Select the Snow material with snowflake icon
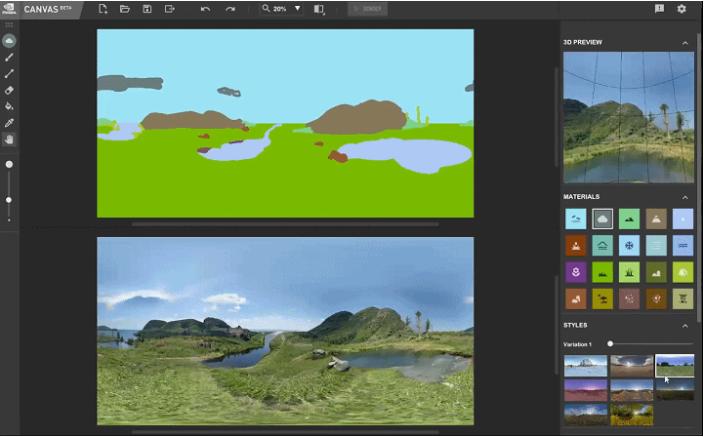Screen dimensions: 704x437 (x=629, y=245)
